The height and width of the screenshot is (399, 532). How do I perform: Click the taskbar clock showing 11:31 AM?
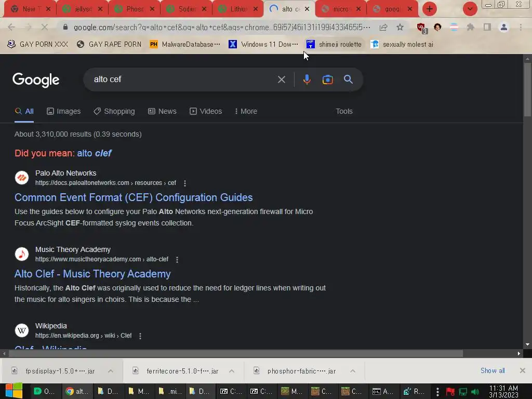click(503, 392)
